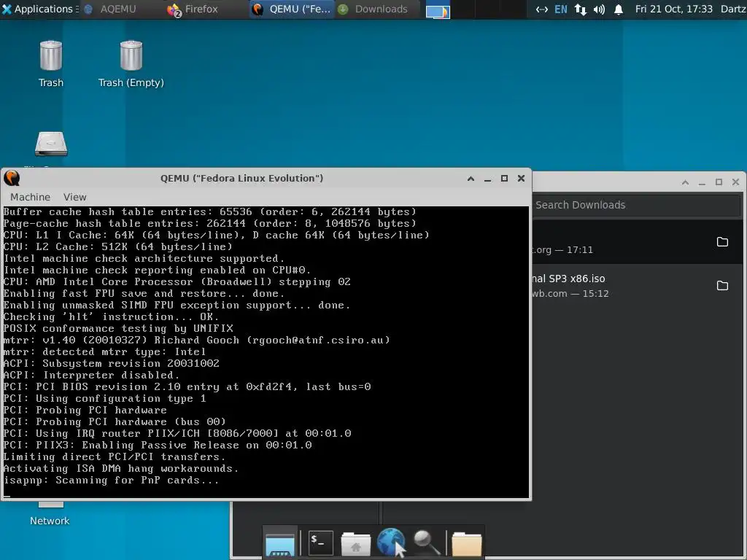Open the keyboard layout EN indicator

561,9
